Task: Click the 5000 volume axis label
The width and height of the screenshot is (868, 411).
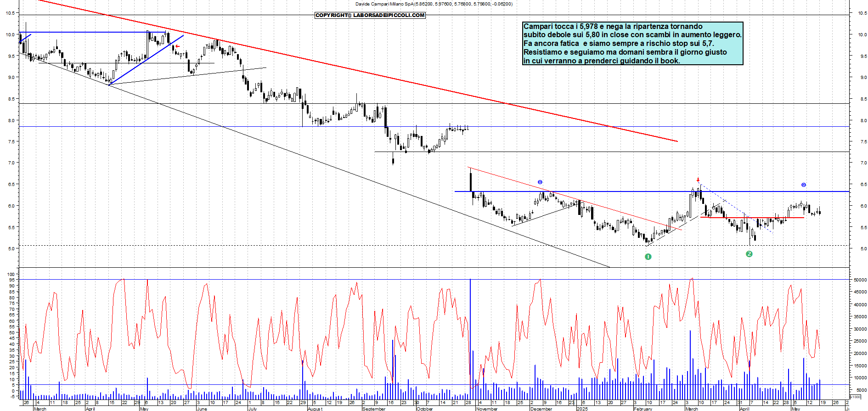Action: click(x=861, y=390)
